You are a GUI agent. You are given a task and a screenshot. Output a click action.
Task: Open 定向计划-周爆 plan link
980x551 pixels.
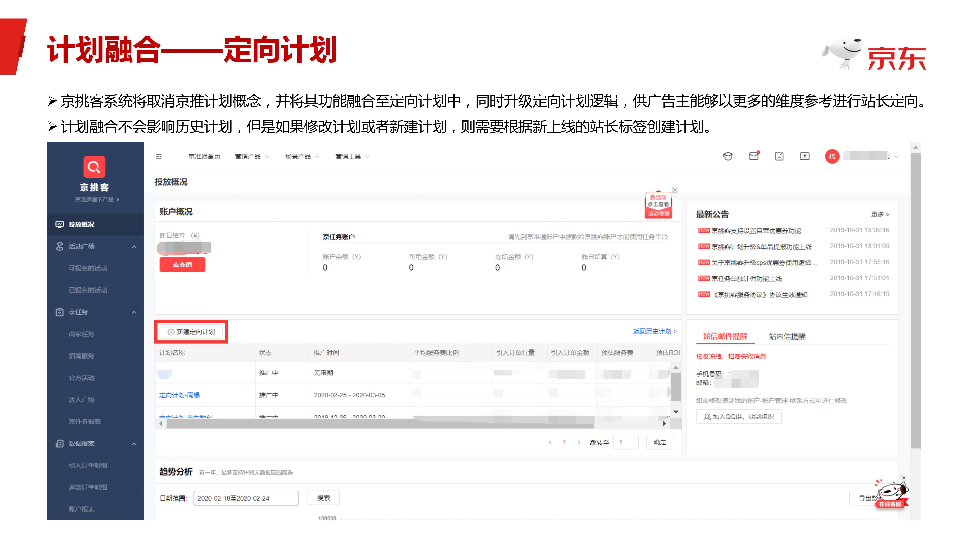click(x=179, y=395)
